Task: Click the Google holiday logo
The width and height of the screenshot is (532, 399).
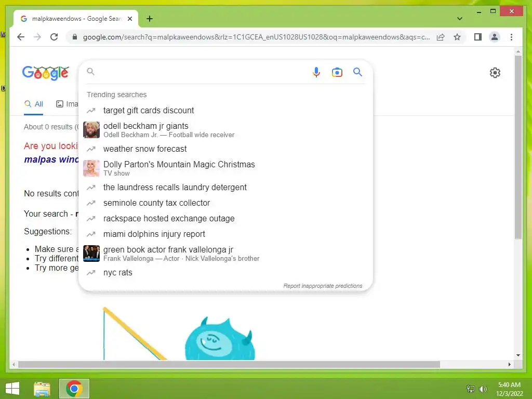Action: (46, 73)
